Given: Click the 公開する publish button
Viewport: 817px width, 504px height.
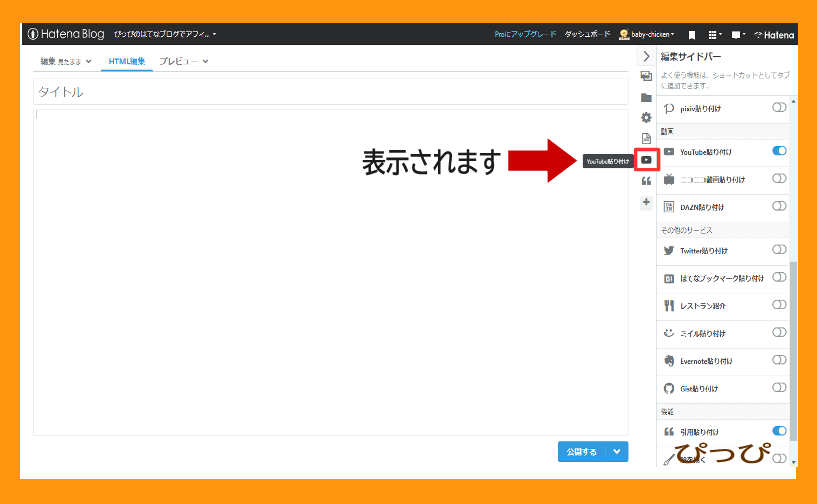Looking at the screenshot, I should pyautogui.click(x=582, y=452).
